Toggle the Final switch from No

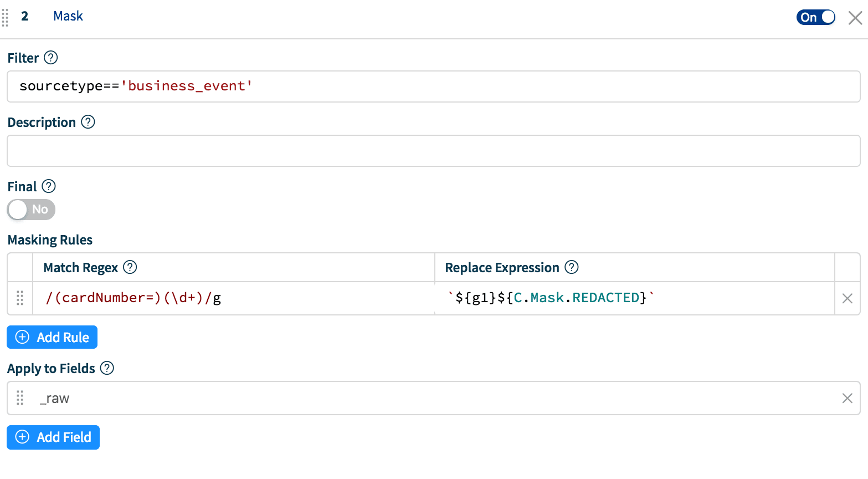click(x=31, y=210)
